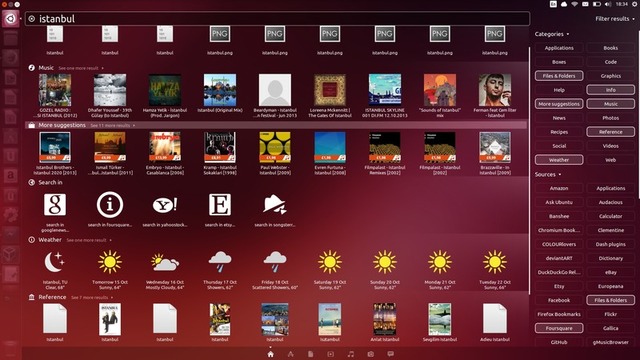Switch to the Music lens in the bottom bar

point(351,354)
